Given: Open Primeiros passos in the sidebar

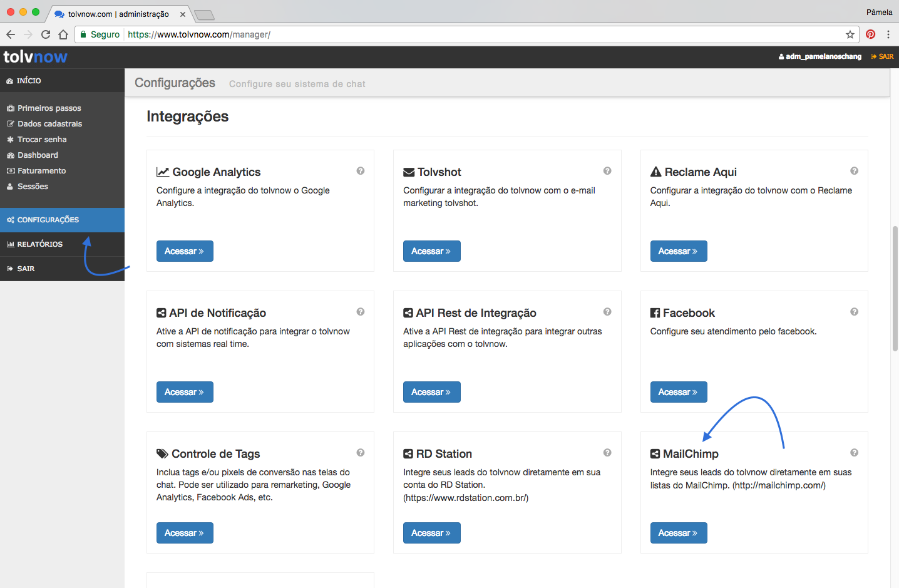Looking at the screenshot, I should pyautogui.click(x=49, y=108).
